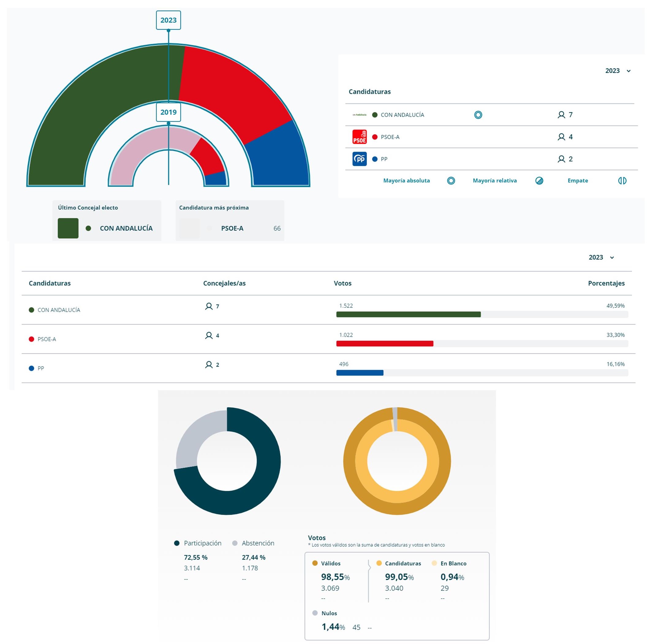650x644 pixels.
Task: Click the absolute majority icon beside CON ANDALUCÍA
Action: tap(478, 115)
